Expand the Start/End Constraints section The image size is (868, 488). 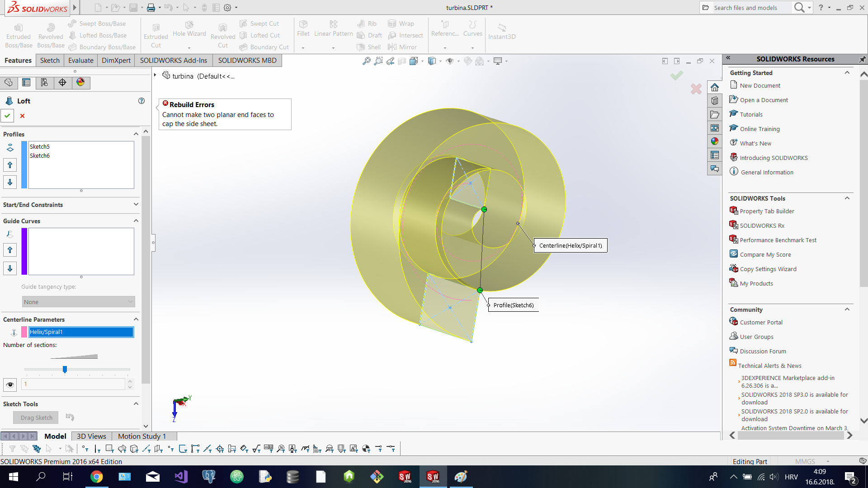pyautogui.click(x=136, y=205)
